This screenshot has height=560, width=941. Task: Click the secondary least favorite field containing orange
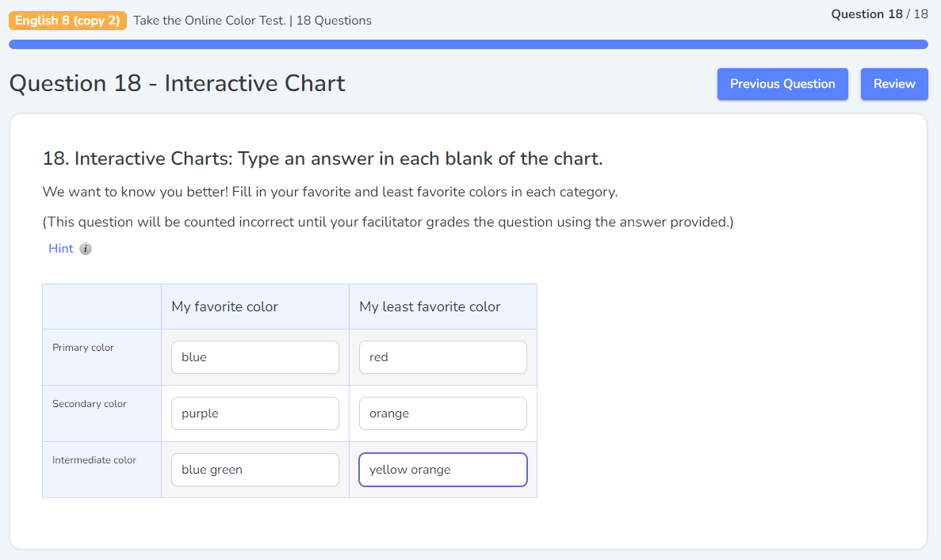pos(443,413)
